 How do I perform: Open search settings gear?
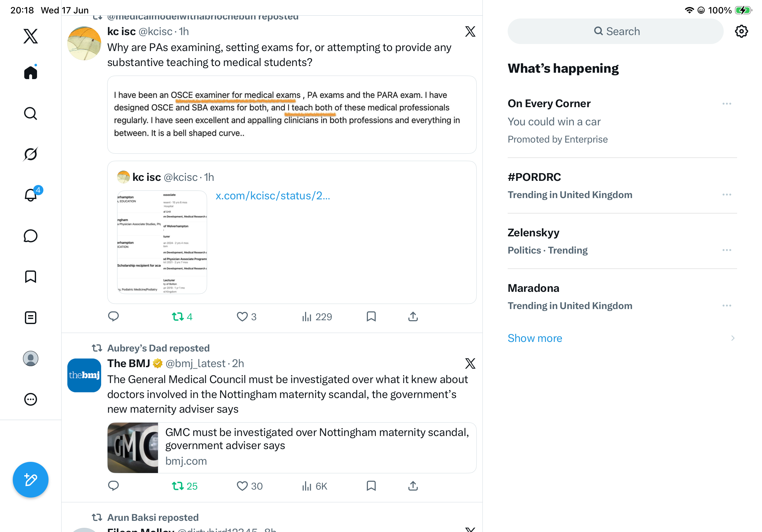[x=741, y=31]
